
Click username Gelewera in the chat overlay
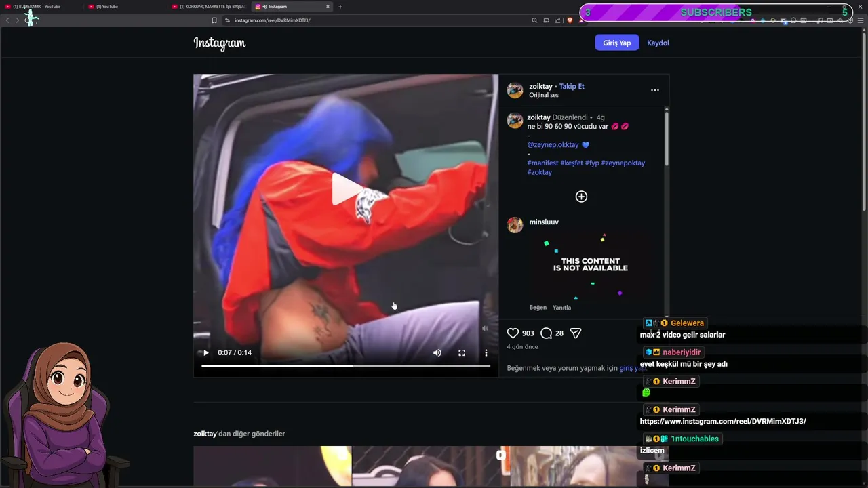click(687, 323)
